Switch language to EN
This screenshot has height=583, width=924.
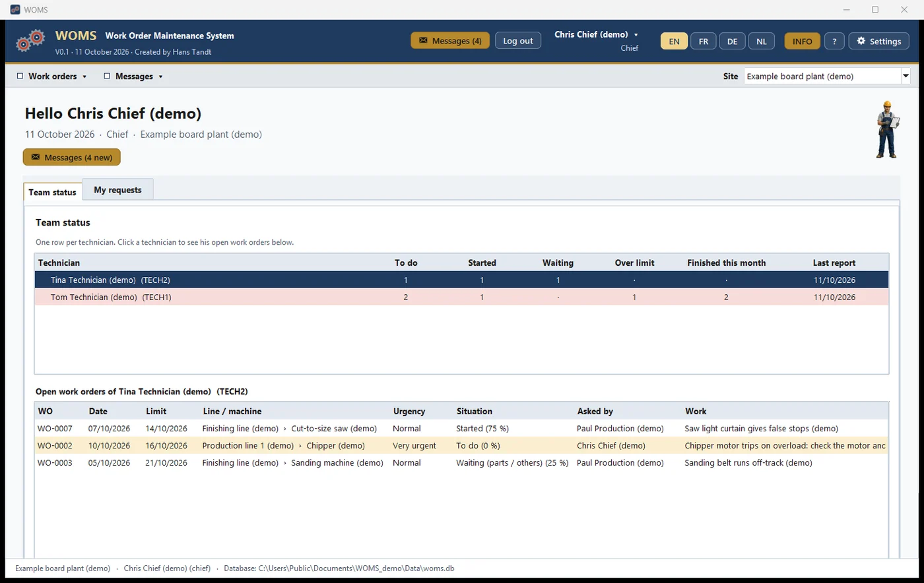pos(674,41)
